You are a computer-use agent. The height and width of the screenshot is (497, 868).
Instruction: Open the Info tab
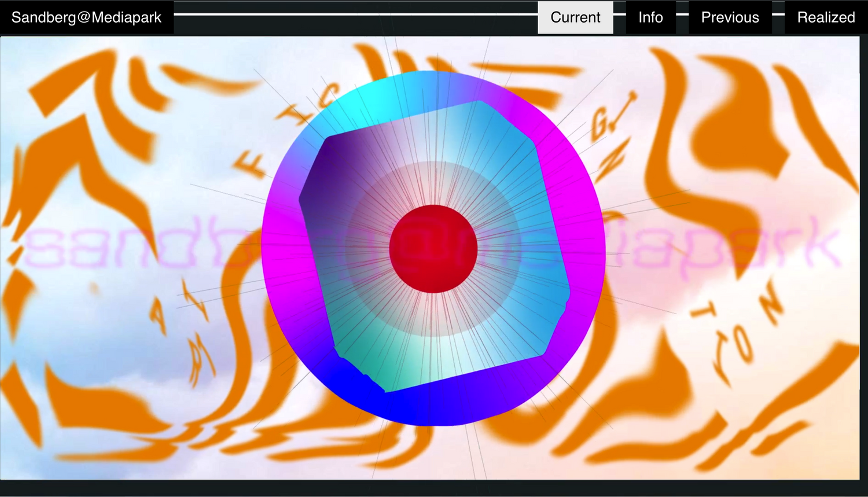[650, 17]
